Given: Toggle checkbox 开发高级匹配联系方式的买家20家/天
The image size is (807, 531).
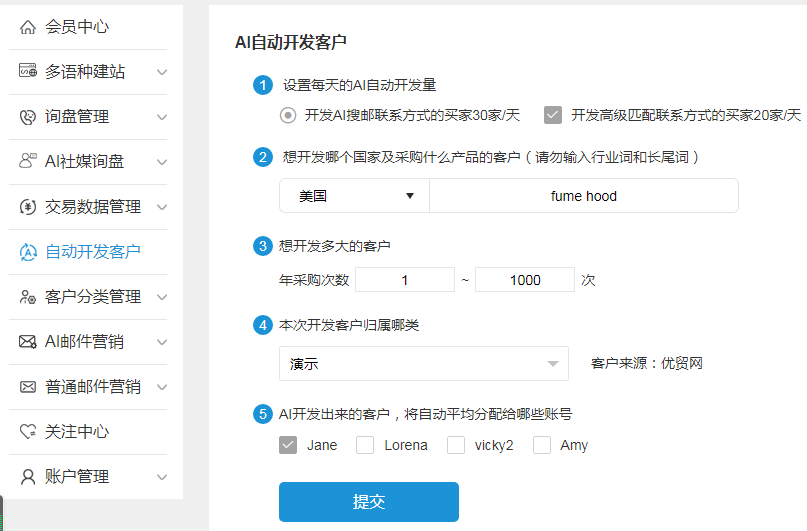Looking at the screenshot, I should coord(553,115).
